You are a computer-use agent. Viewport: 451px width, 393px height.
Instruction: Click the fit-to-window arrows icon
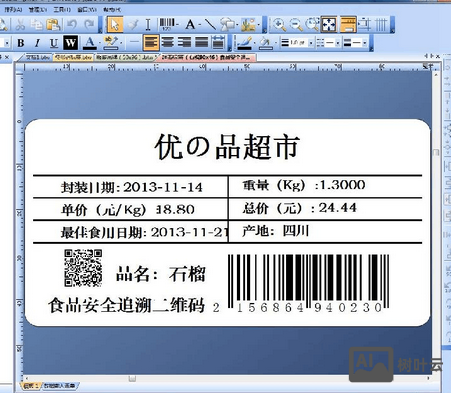tap(329, 25)
